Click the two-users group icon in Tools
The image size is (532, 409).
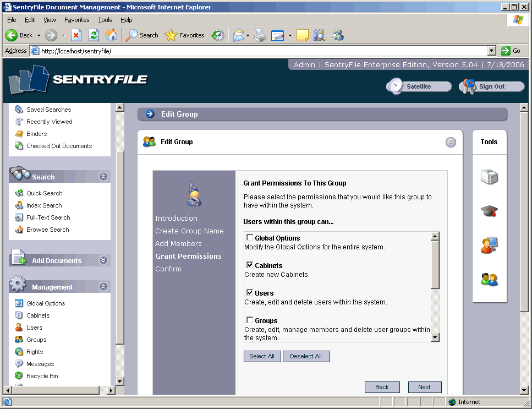489,280
